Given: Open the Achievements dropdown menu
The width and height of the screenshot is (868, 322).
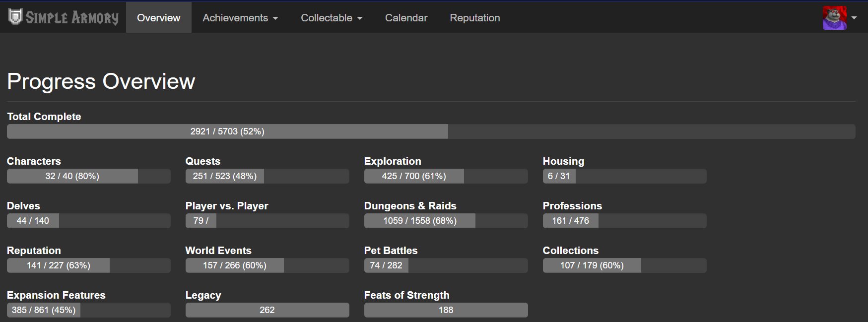Looking at the screenshot, I should (x=240, y=18).
